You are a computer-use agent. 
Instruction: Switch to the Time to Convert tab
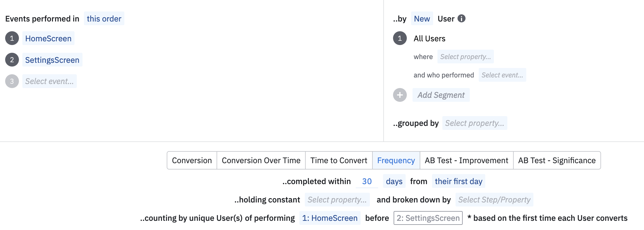tap(339, 160)
